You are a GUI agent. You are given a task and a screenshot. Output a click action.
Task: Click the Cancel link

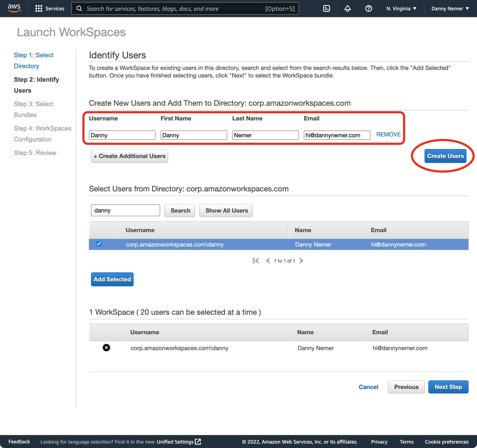pyautogui.click(x=368, y=387)
